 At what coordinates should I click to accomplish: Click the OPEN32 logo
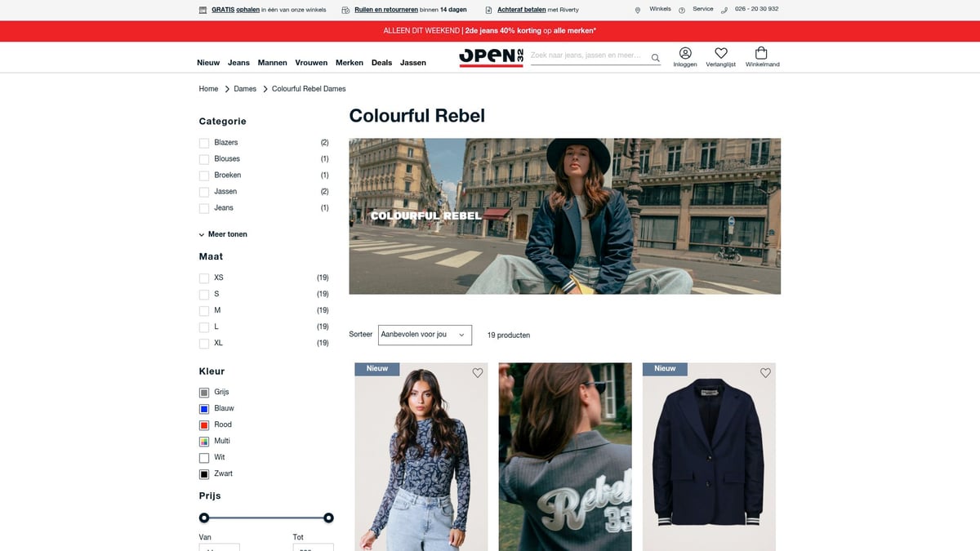491,56
